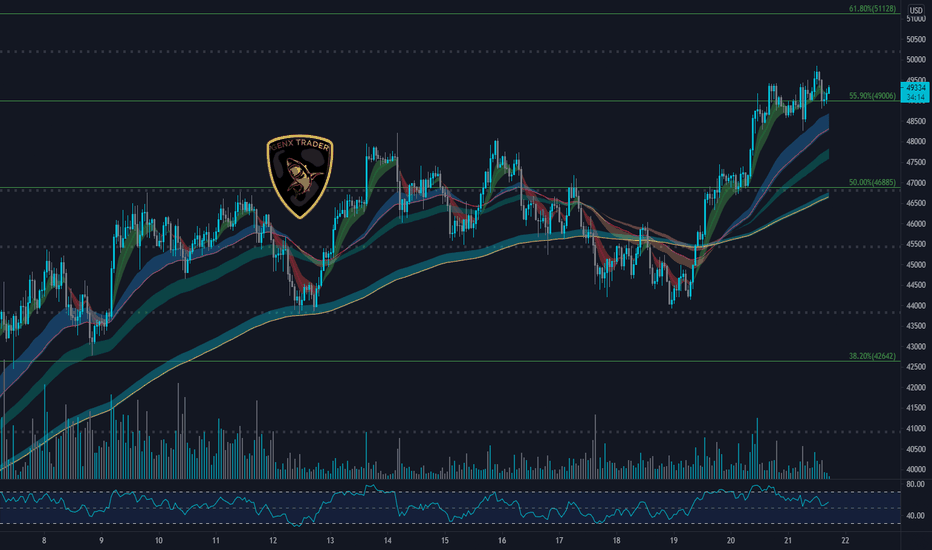Click date label 22 on time axis
The height and width of the screenshot is (550, 932).
click(x=845, y=541)
